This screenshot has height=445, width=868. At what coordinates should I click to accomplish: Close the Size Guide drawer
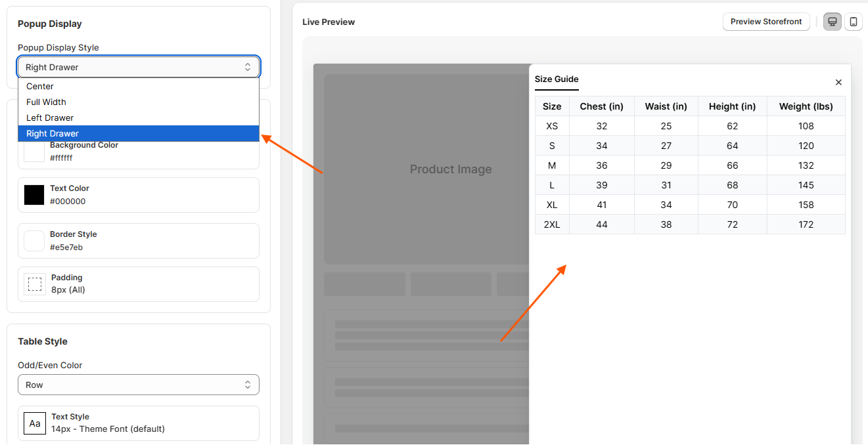838,82
